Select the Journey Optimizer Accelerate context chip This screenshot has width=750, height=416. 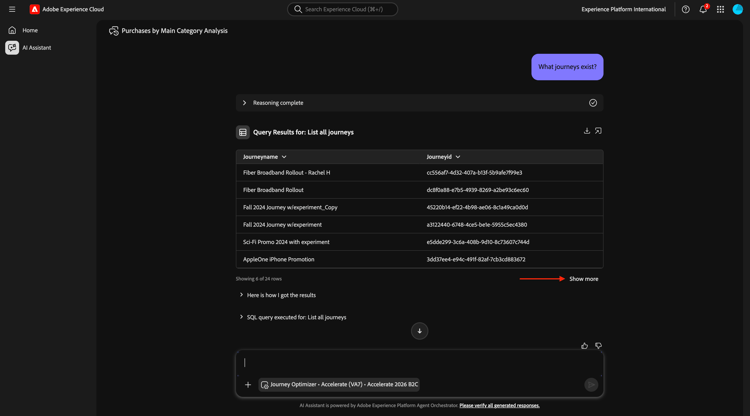339,384
